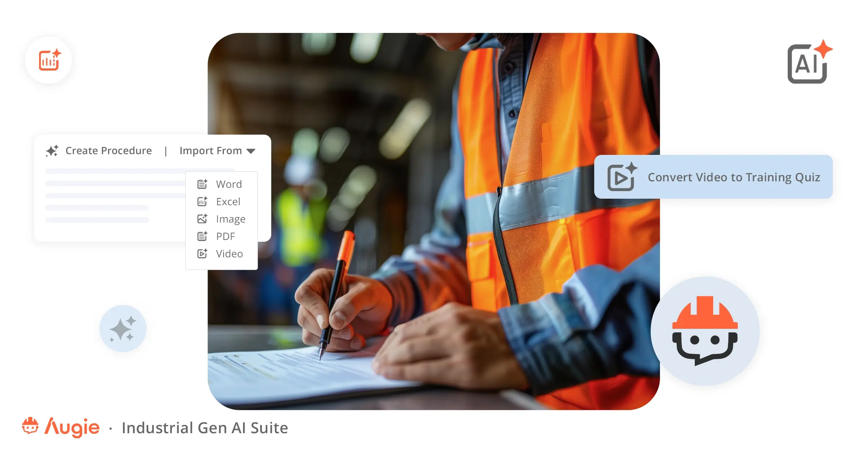Select PDF from the Import From list
Image resolution: width=868 pixels, height=456 pixels.
[225, 236]
